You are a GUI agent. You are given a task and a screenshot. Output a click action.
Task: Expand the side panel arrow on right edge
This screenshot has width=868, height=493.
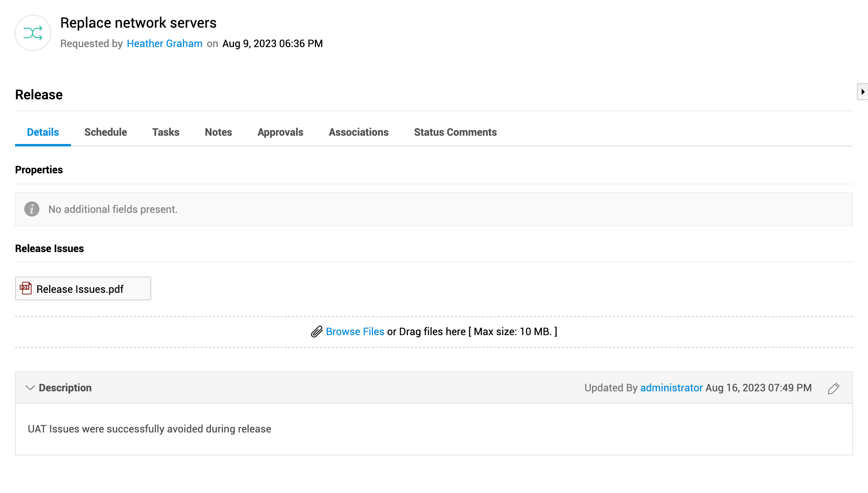(x=862, y=92)
